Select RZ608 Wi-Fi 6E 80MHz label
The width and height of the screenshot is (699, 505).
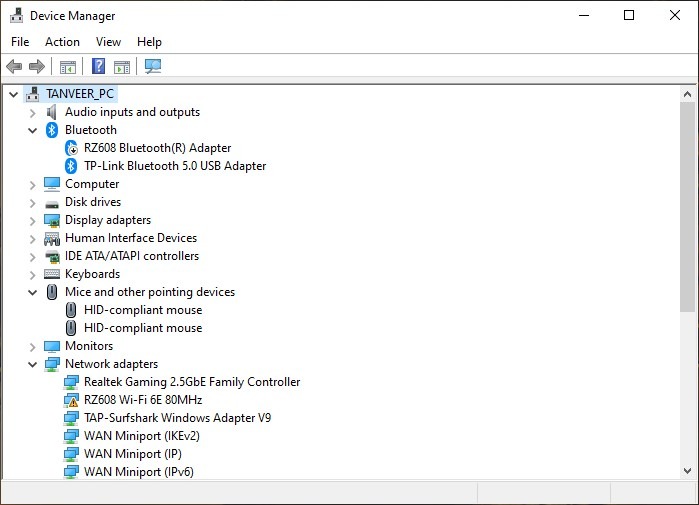coord(143,400)
